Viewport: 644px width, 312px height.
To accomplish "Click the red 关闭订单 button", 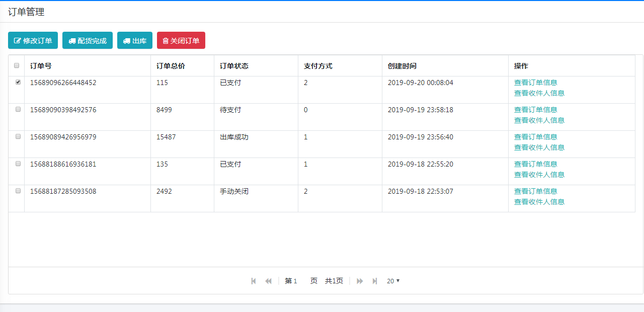I will (x=181, y=40).
